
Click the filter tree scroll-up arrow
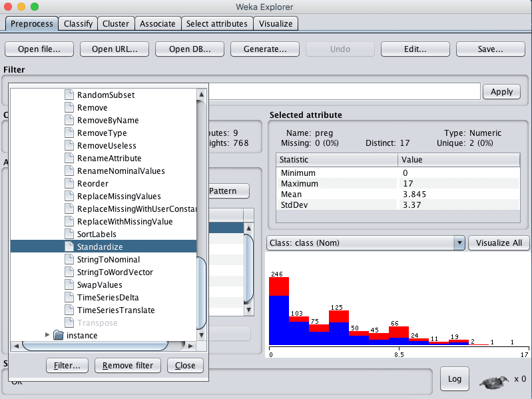202,95
